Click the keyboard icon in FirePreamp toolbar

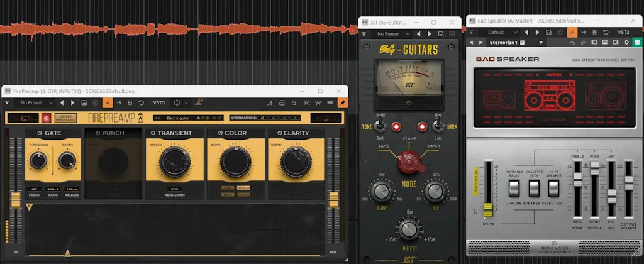pos(331,102)
